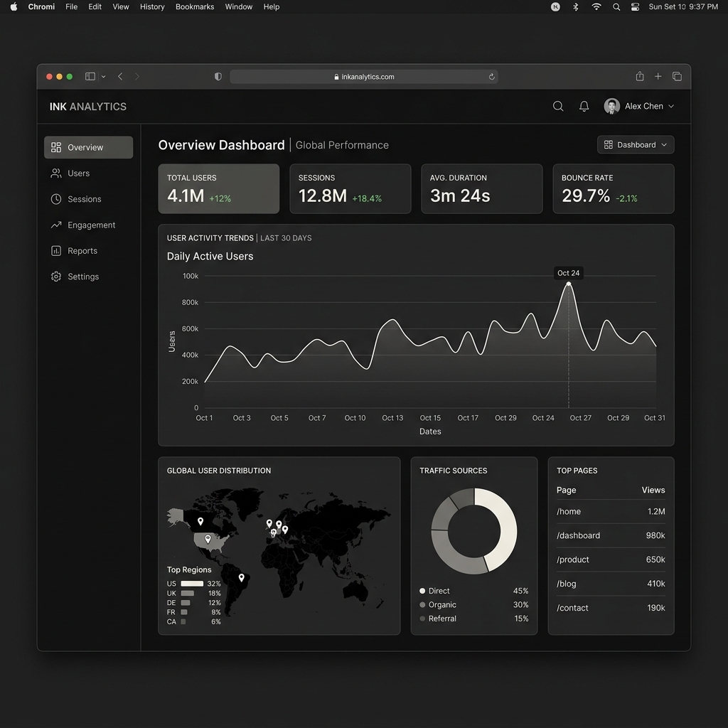
Task: Open the History menu in menu bar
Action: coord(152,6)
